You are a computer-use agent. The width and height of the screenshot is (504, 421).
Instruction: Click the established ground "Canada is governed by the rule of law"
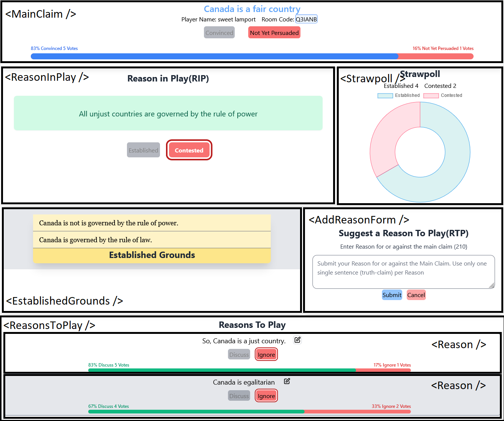(152, 240)
